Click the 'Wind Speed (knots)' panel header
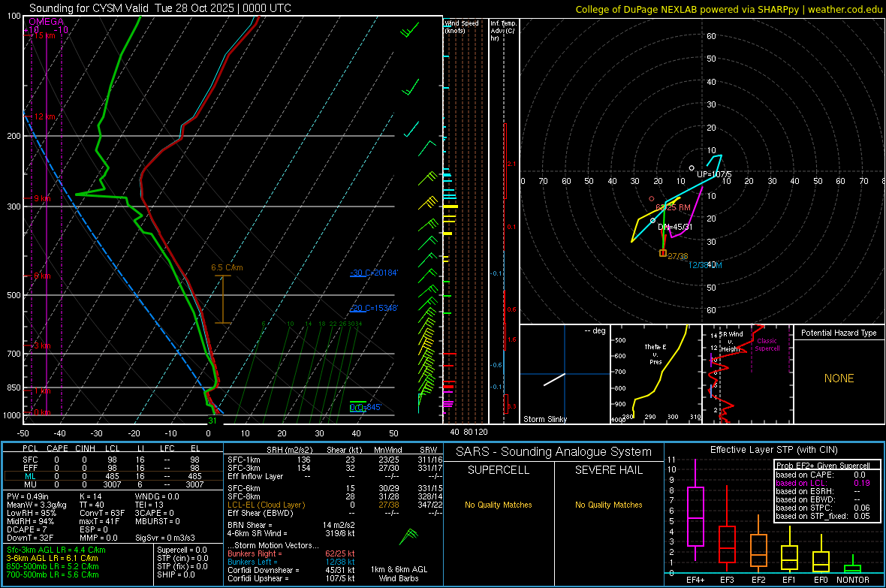The height and width of the screenshot is (588, 886). (x=461, y=26)
